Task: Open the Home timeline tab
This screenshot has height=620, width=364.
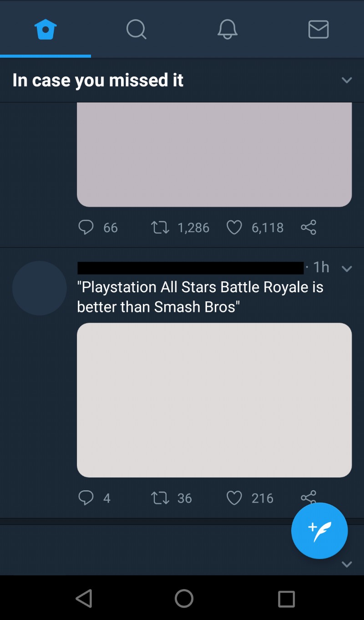Action: coord(45,29)
